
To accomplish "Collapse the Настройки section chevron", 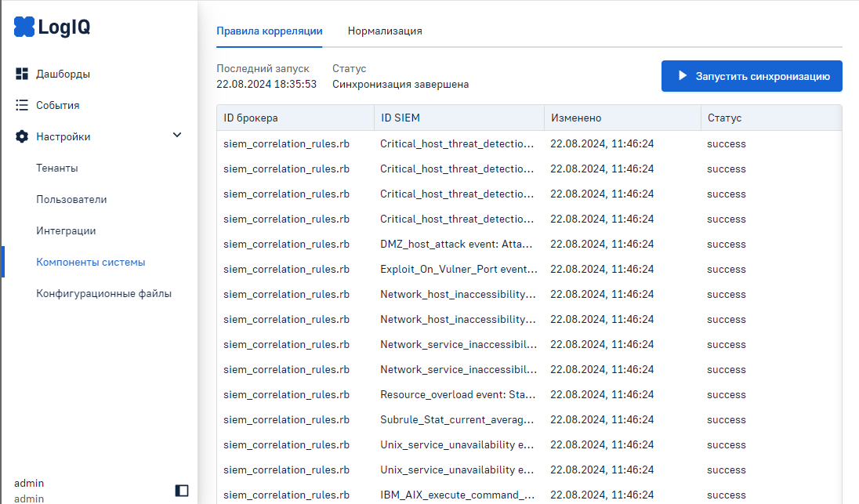I will (177, 136).
